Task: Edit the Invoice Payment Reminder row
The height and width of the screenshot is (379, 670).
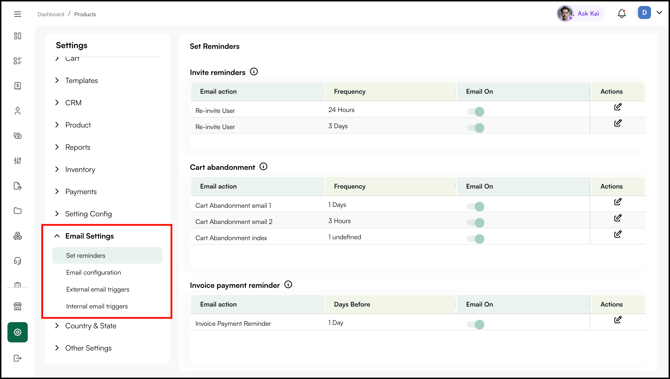Action: pos(617,320)
